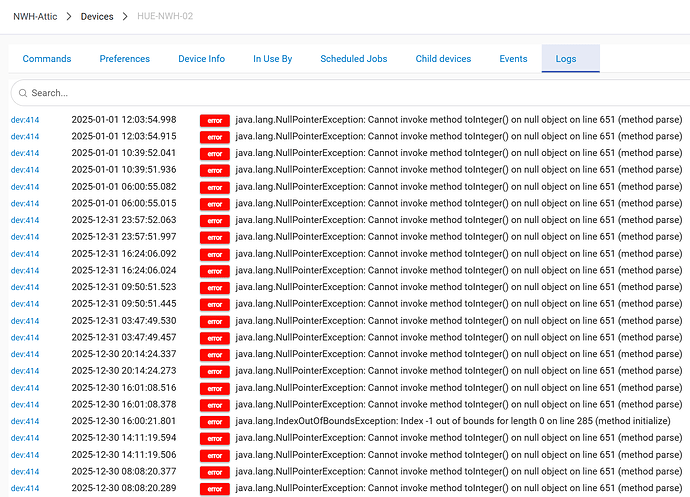Screen dimensions: 690x497
Task: Select the Logs tab
Action: [570, 59]
